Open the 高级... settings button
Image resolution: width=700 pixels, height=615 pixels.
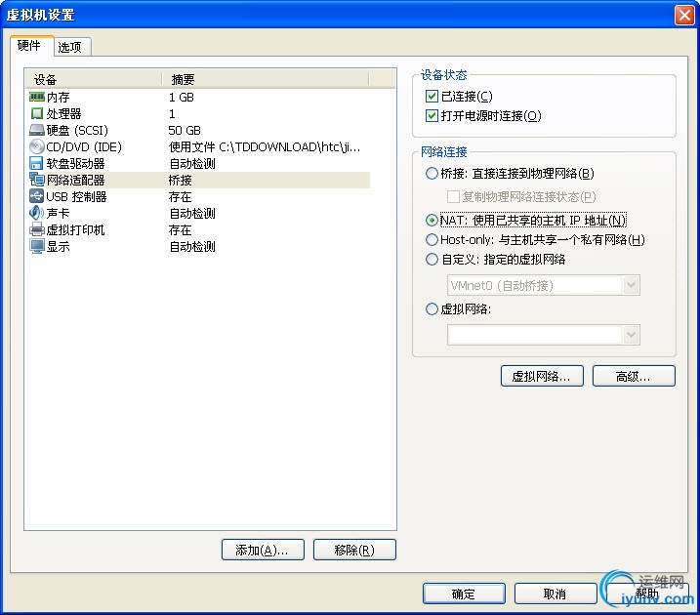click(x=634, y=376)
